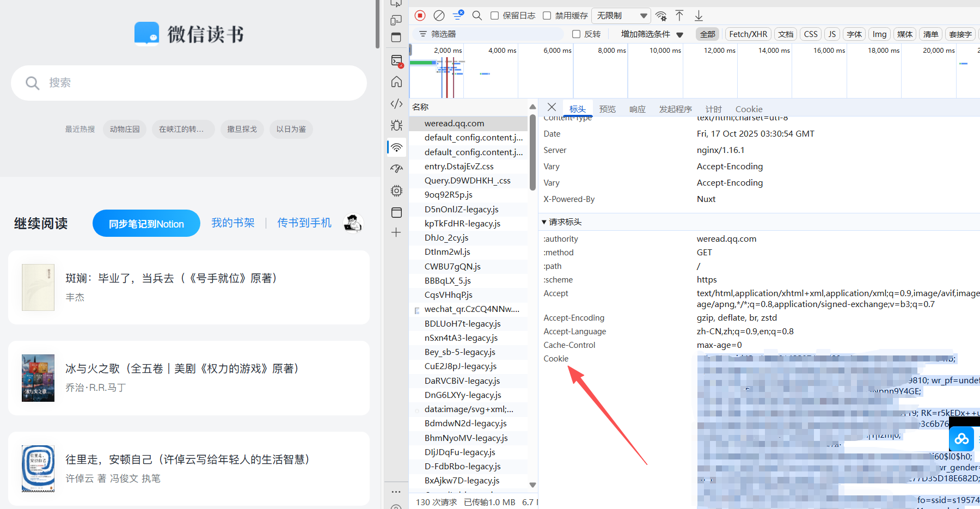The width and height of the screenshot is (980, 509).
Task: Click the request list vertical scrollbar thumb
Action: pos(532,152)
